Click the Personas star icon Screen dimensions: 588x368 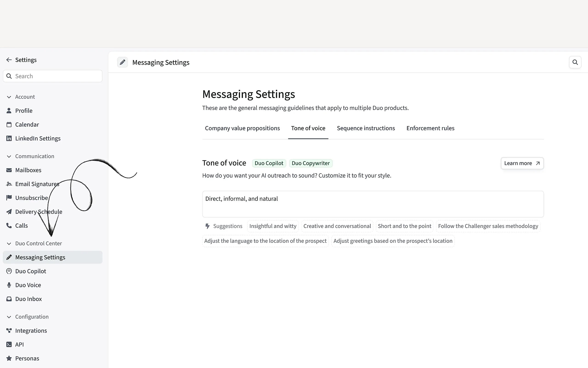[9, 358]
